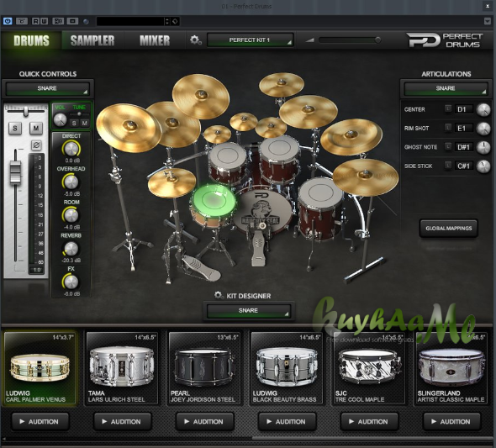Click the master volume slider
This screenshot has height=448, width=496.
(x=350, y=40)
